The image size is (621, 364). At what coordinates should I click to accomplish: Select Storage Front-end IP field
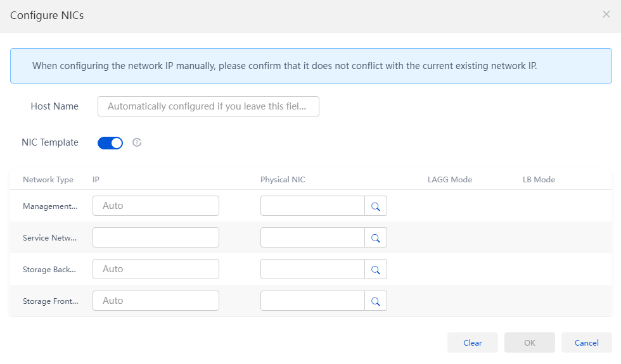pyautogui.click(x=156, y=301)
